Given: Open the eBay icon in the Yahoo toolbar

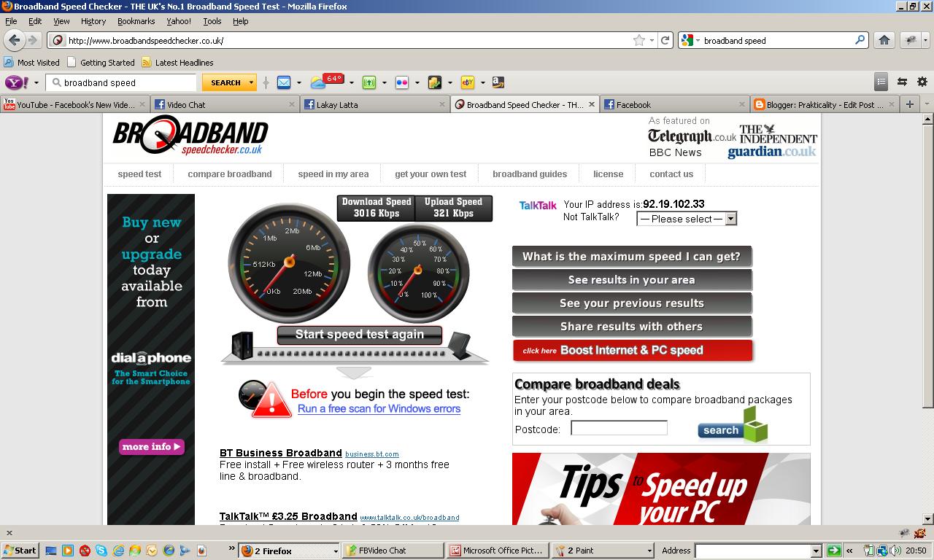Looking at the screenshot, I should point(467,82).
